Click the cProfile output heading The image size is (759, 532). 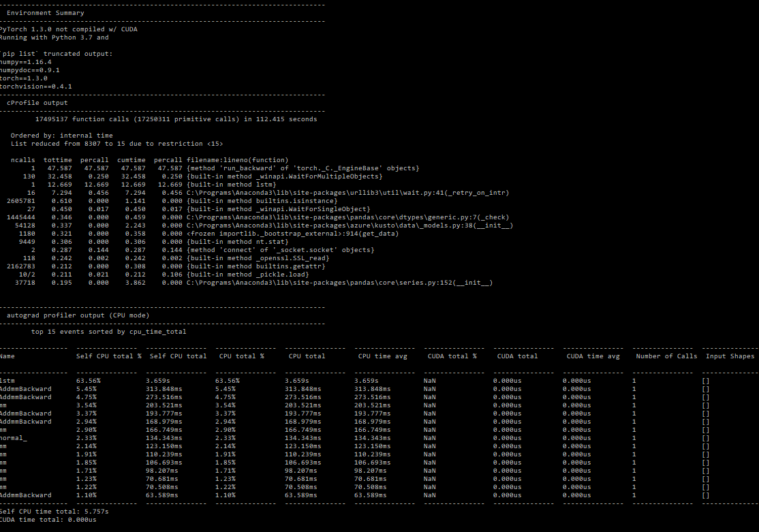[x=37, y=103]
